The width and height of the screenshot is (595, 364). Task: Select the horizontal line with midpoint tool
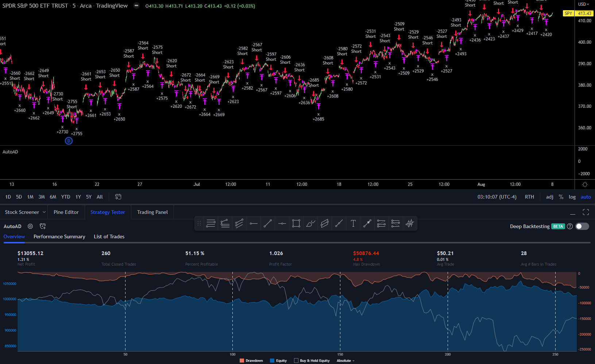point(282,223)
